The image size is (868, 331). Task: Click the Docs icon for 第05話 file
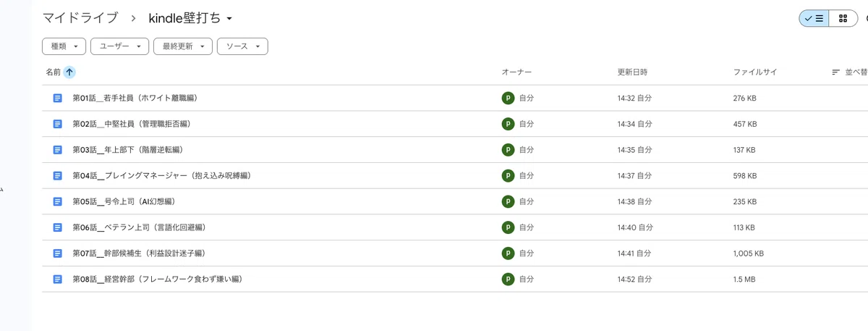pyautogui.click(x=58, y=201)
